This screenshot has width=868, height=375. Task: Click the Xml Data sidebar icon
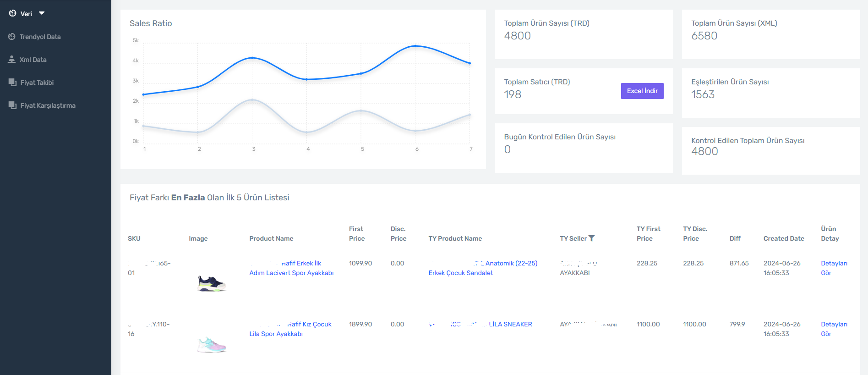[x=12, y=60]
